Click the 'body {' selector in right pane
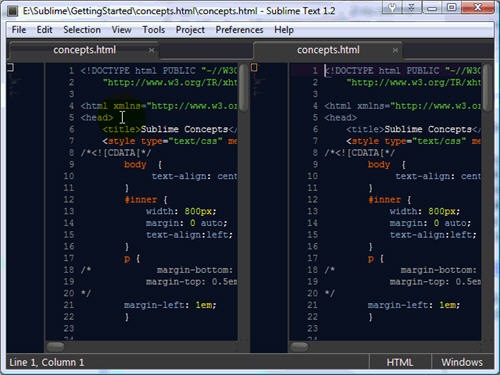 [387, 165]
